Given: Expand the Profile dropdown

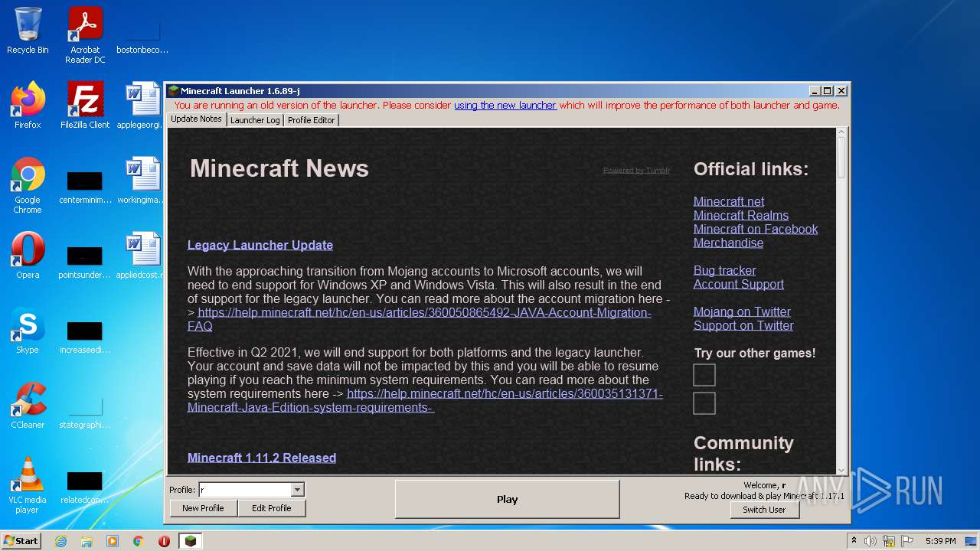Looking at the screenshot, I should 298,490.
